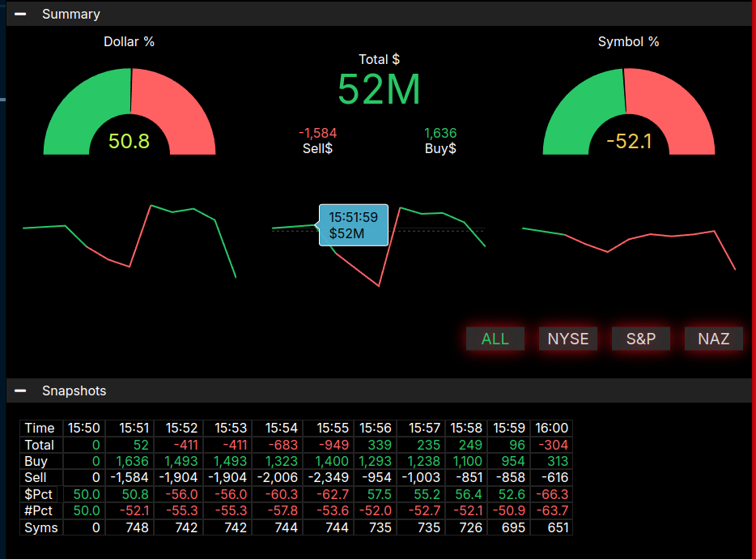Click the green 1,636 Buy$ figure
756x559 pixels.
click(440, 133)
